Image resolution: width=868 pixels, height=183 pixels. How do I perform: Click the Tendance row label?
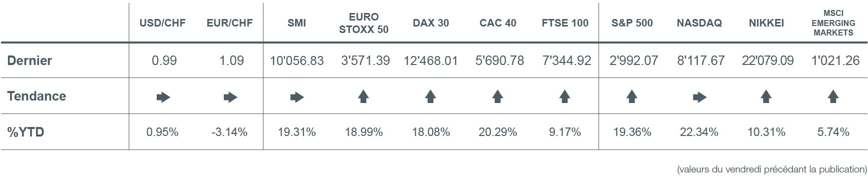point(37,96)
